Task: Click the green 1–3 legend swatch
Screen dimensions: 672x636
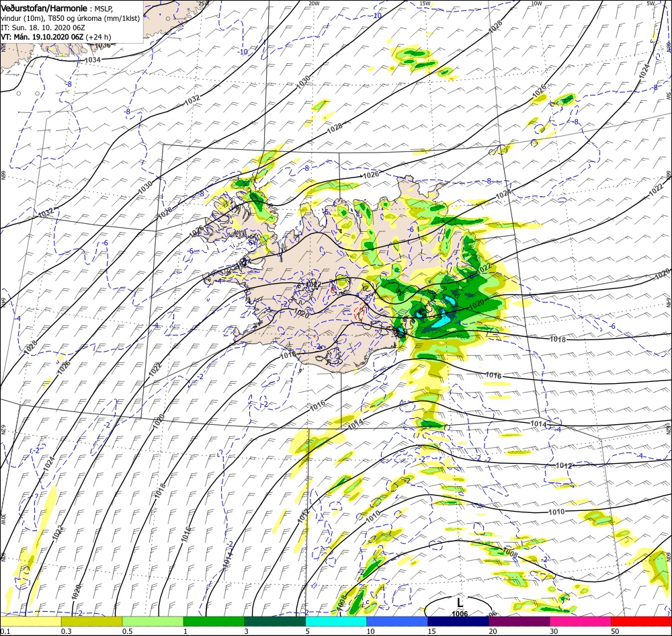Action: point(214,621)
